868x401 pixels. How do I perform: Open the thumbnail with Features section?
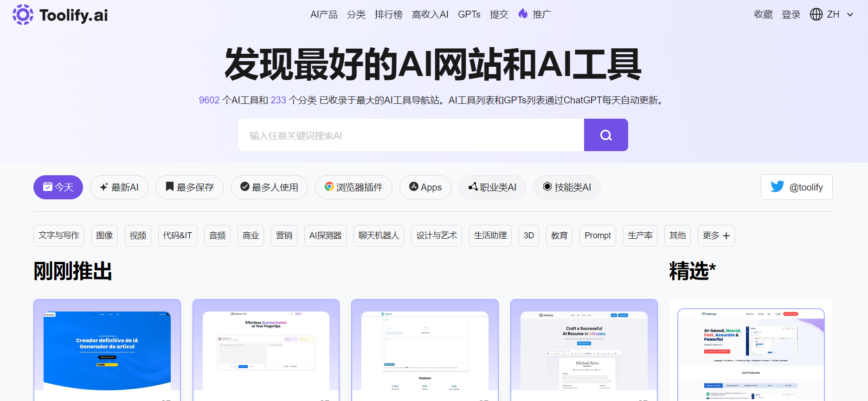point(425,350)
